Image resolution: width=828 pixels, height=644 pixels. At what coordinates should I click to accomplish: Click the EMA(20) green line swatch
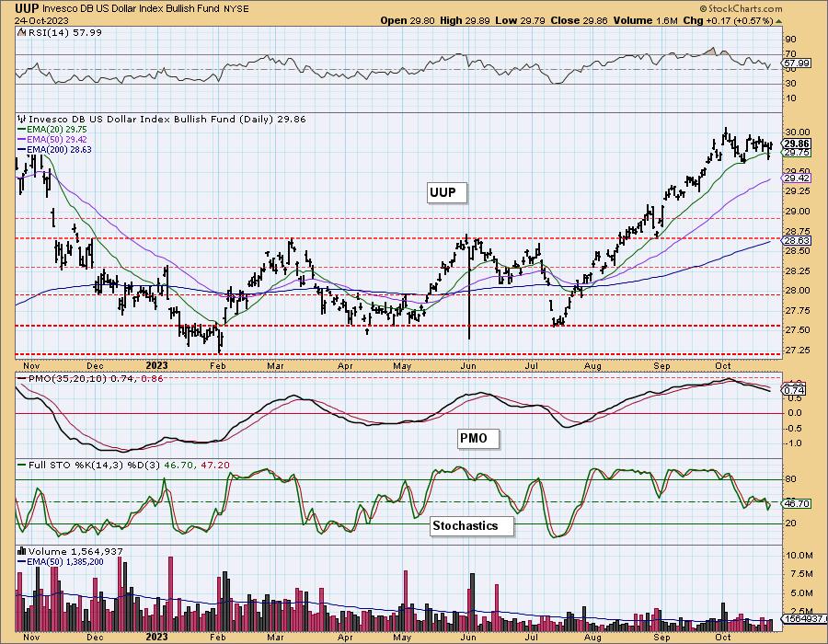22,130
